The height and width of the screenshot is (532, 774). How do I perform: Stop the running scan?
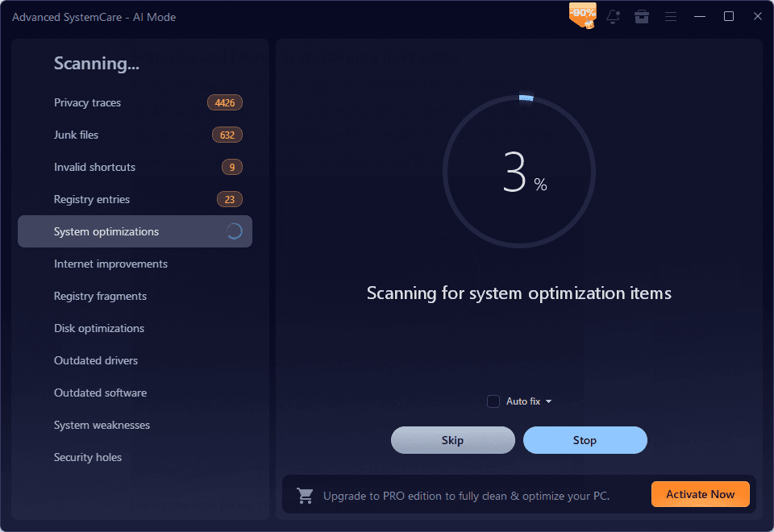[585, 440]
